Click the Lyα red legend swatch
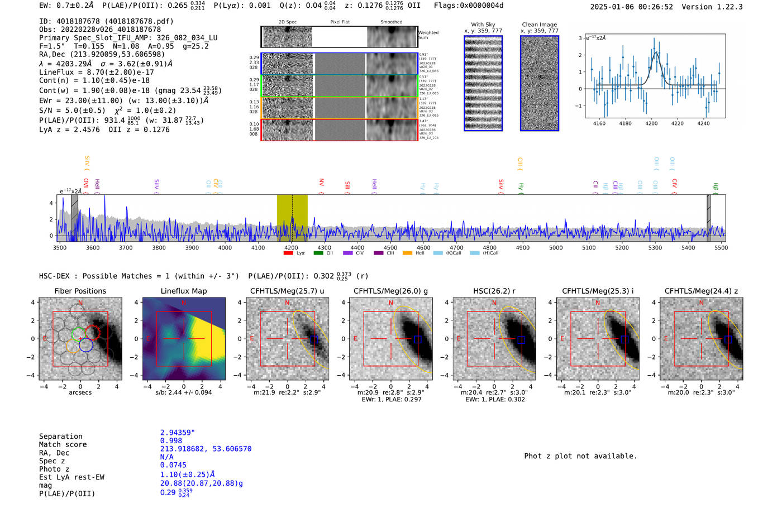This screenshot has height=532, width=782. point(288,253)
